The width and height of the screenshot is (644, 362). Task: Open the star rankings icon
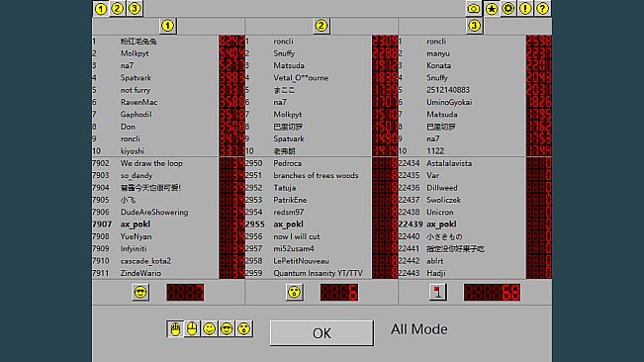[x=492, y=9]
